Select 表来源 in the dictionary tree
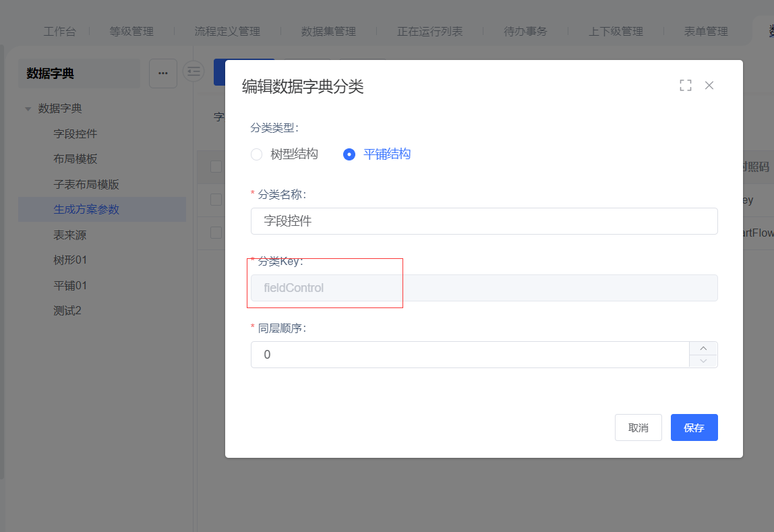 [70, 235]
